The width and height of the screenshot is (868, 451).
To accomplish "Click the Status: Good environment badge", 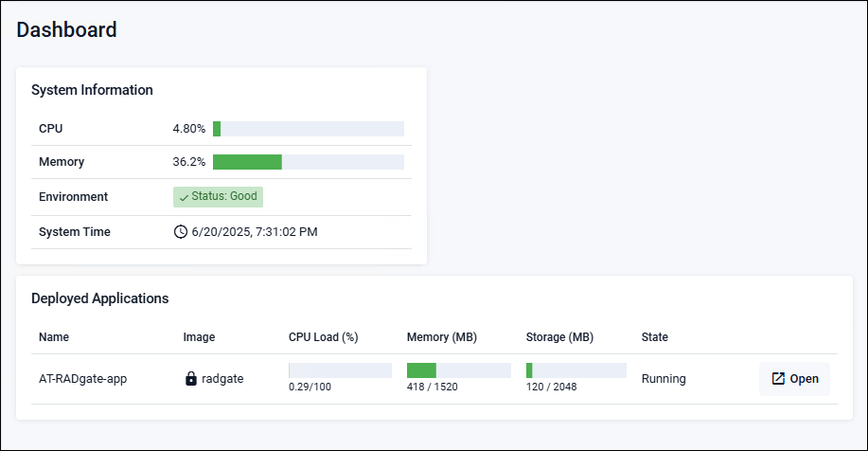I will point(218,197).
